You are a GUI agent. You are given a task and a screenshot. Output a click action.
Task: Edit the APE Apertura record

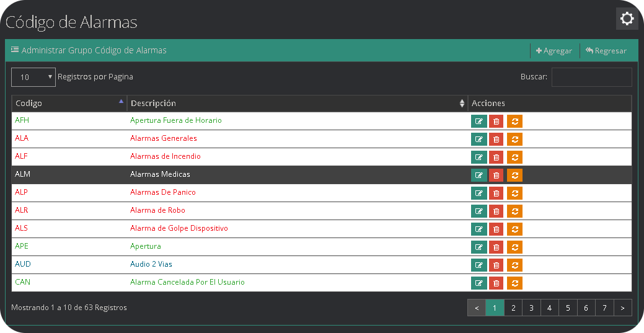pos(479,247)
